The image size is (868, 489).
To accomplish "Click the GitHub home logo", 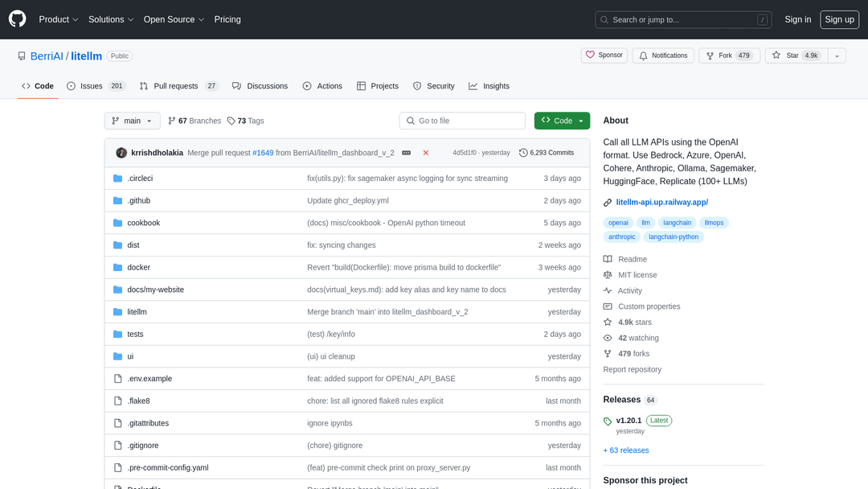I will tap(17, 19).
